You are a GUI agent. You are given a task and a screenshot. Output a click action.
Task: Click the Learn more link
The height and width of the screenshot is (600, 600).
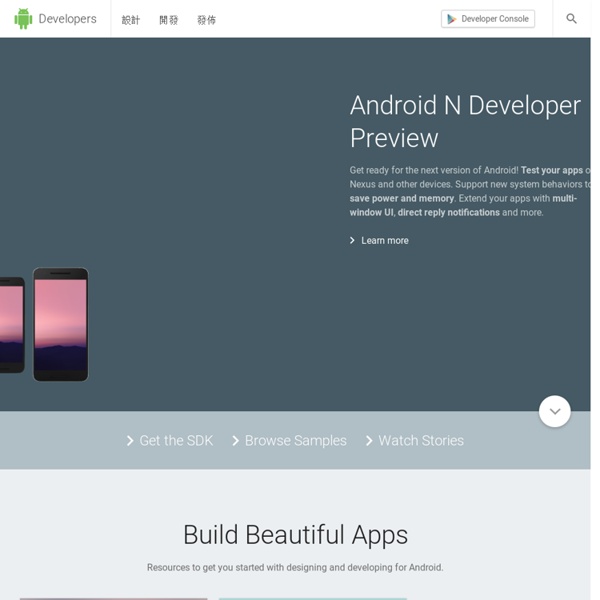coord(379,240)
